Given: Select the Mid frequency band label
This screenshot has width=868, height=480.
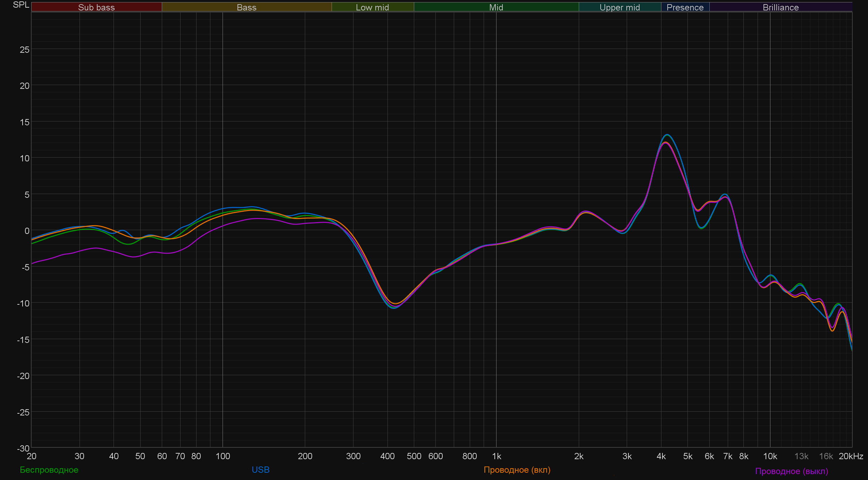Looking at the screenshot, I should [x=496, y=7].
